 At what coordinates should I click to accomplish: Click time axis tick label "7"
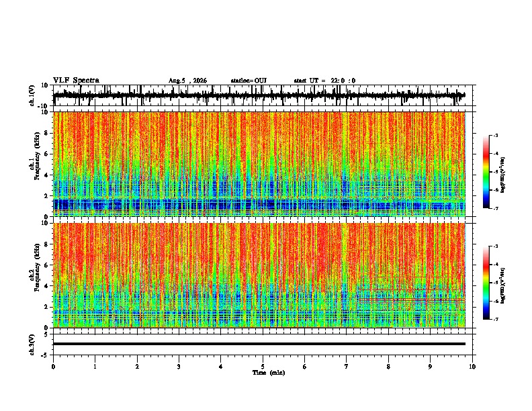pyautogui.click(x=347, y=367)
